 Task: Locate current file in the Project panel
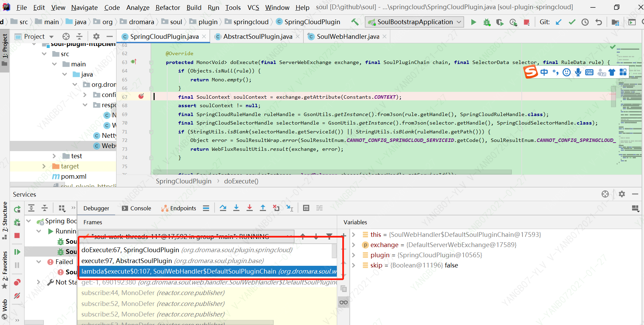[x=66, y=36]
